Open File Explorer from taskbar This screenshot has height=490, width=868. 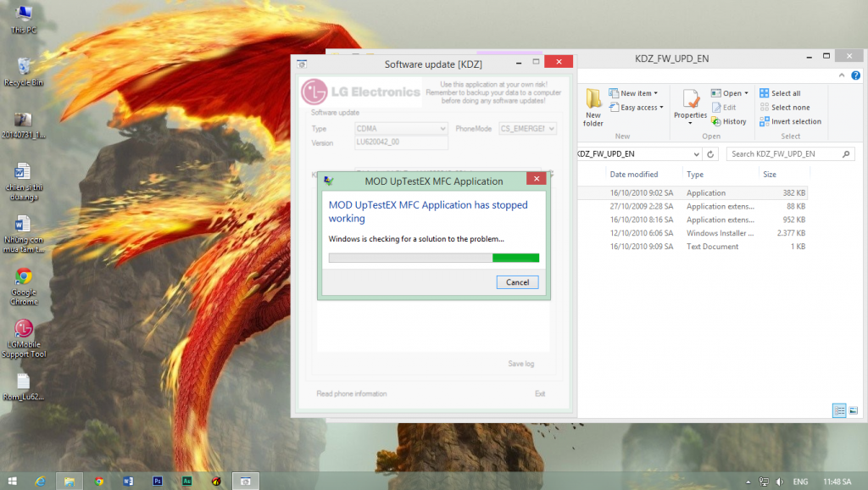click(x=70, y=482)
